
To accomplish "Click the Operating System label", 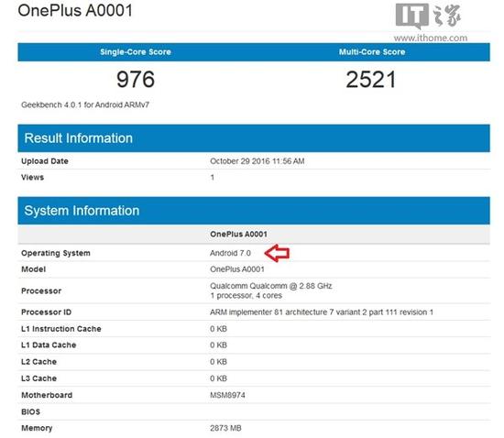I will 56,253.
